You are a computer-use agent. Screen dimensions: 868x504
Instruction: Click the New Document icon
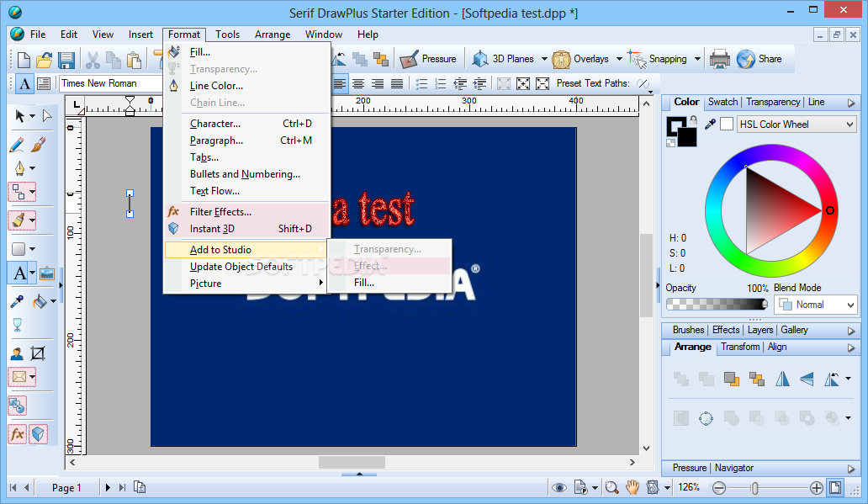[24, 59]
